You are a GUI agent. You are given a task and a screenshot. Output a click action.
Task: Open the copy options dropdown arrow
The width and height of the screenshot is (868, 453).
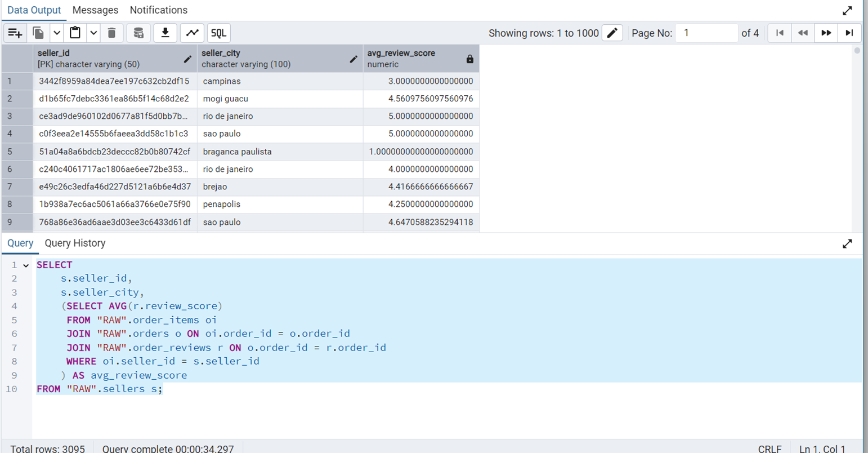[57, 33]
